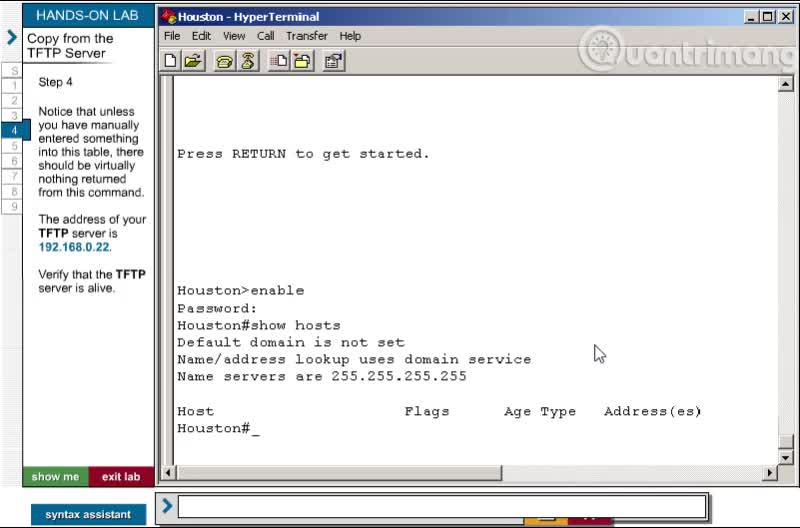Image resolution: width=800 pixels, height=528 pixels.
Task: Click the horizontal scrollbar thumb
Action: point(339,473)
